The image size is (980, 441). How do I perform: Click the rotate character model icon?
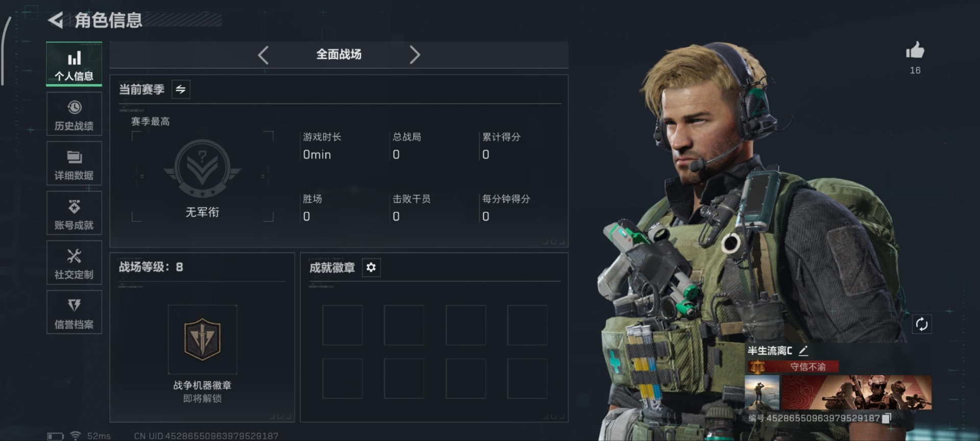pos(922,324)
